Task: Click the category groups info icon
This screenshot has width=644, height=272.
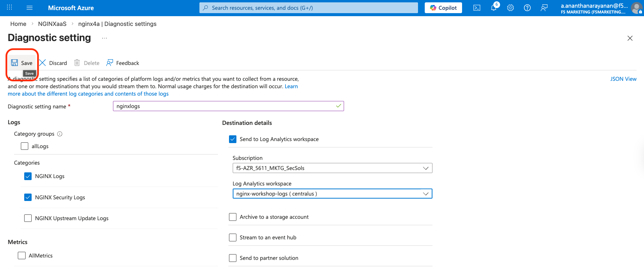Action: pos(60,134)
